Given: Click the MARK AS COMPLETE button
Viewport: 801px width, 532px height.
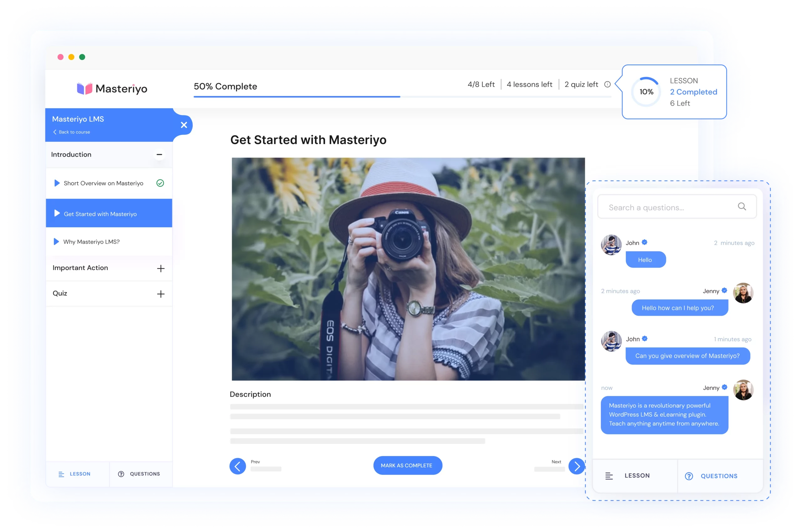Looking at the screenshot, I should tap(407, 465).
